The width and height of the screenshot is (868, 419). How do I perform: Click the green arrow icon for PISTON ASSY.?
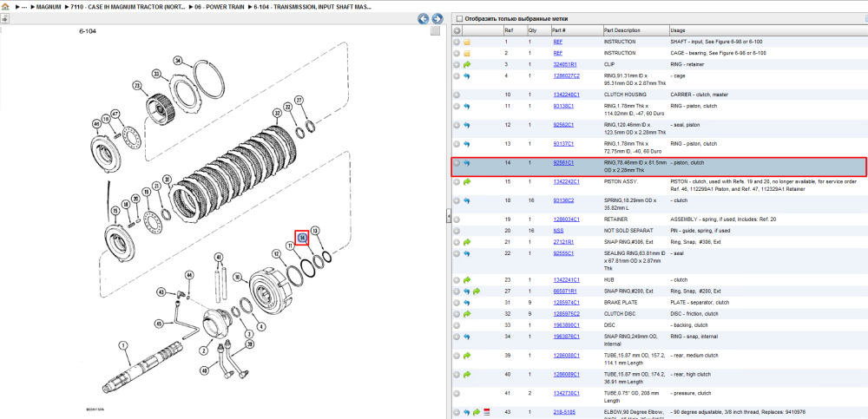pyautogui.click(x=467, y=181)
